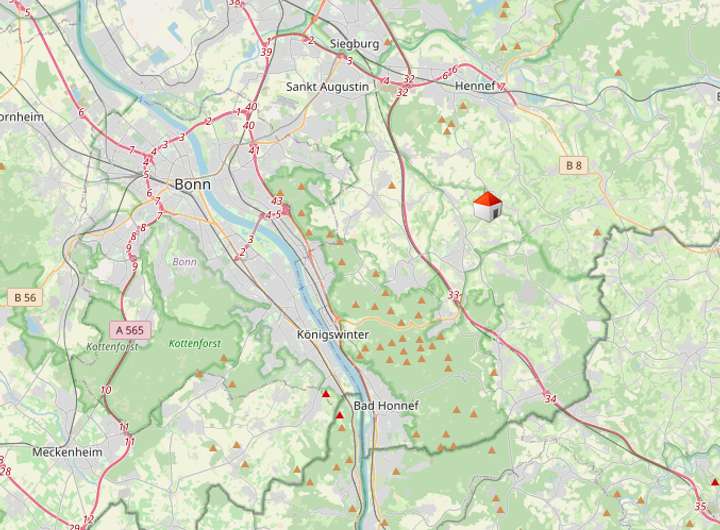Click the red-roofed house marker
This screenshot has height=530, width=720.
(x=488, y=207)
